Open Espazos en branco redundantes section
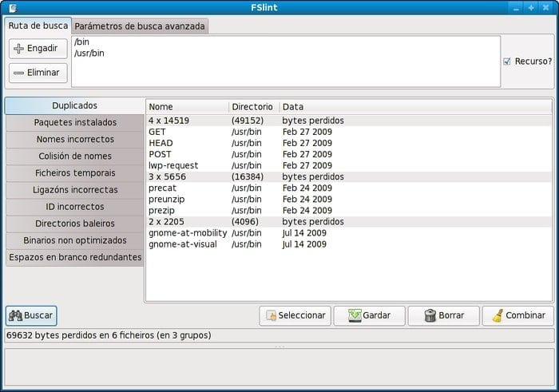The width and height of the screenshot is (559, 392). point(75,257)
